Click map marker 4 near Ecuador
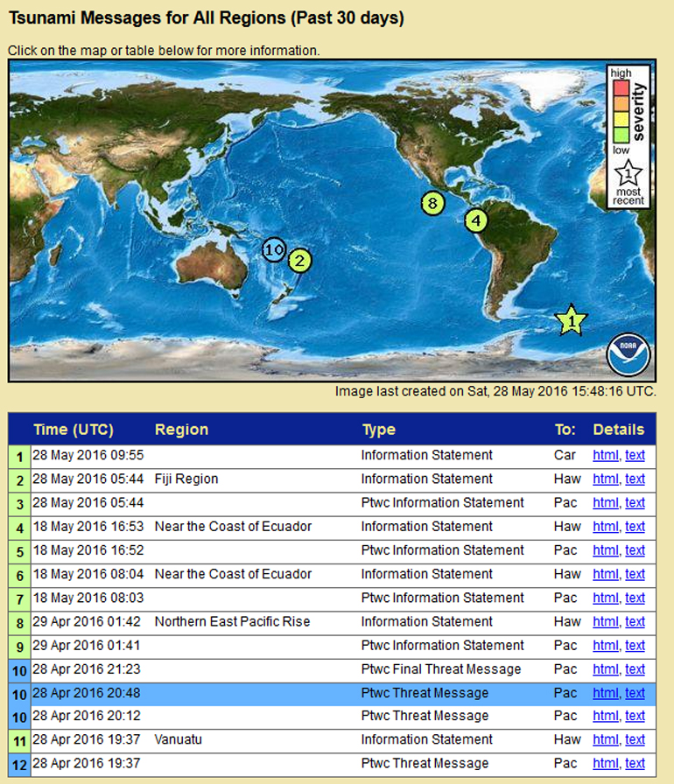The height and width of the screenshot is (784, 674). tap(475, 220)
